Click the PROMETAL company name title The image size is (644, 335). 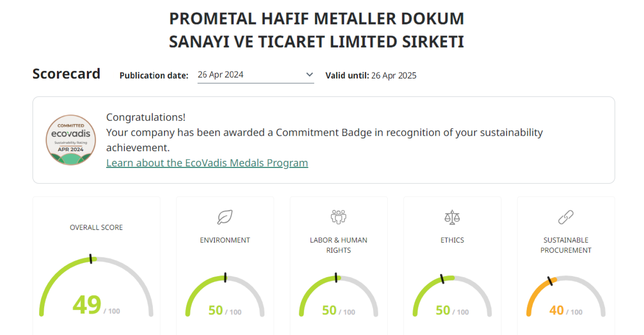click(x=316, y=30)
